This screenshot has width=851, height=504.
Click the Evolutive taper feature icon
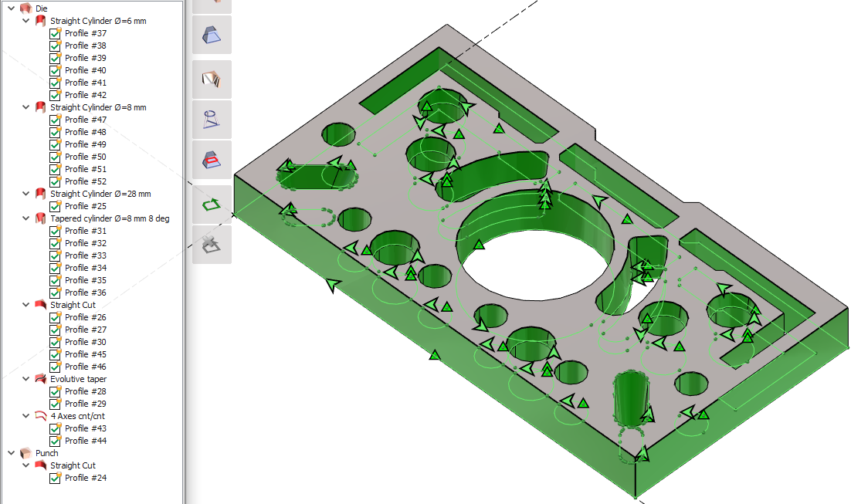pos(41,379)
